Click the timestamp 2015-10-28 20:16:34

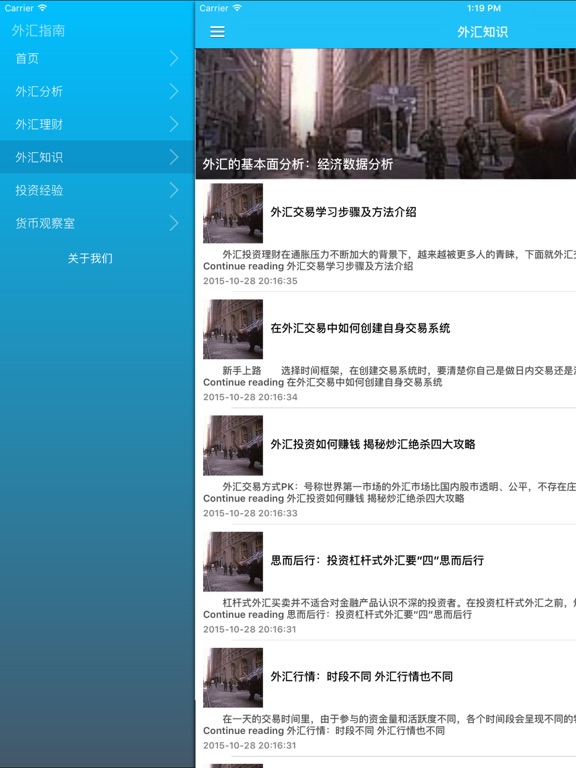250,397
